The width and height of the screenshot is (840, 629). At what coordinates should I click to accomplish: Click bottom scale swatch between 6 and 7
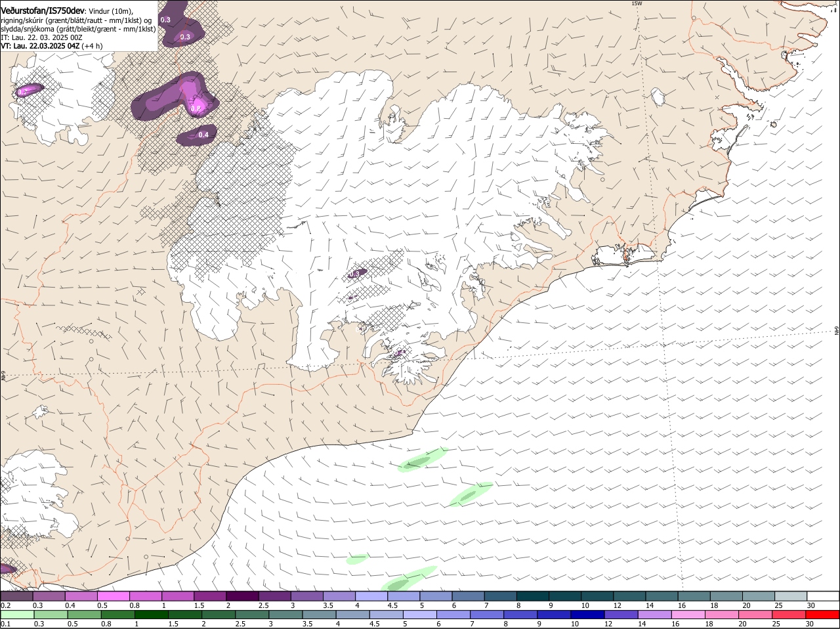[453, 615]
